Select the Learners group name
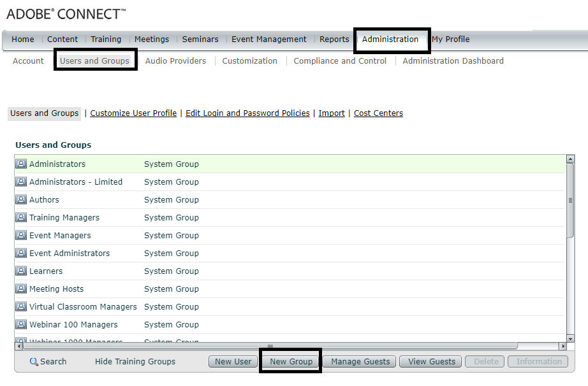This screenshot has width=588, height=386. [46, 271]
